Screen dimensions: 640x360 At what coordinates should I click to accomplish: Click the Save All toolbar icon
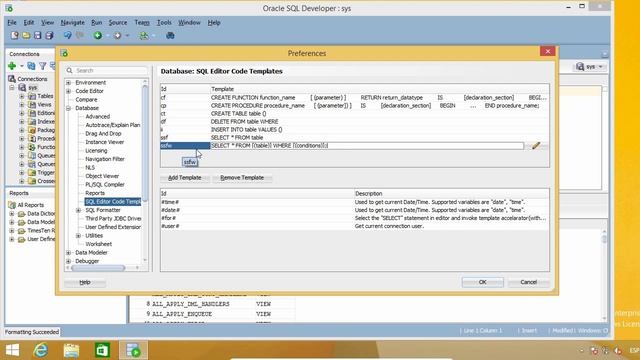49,36
